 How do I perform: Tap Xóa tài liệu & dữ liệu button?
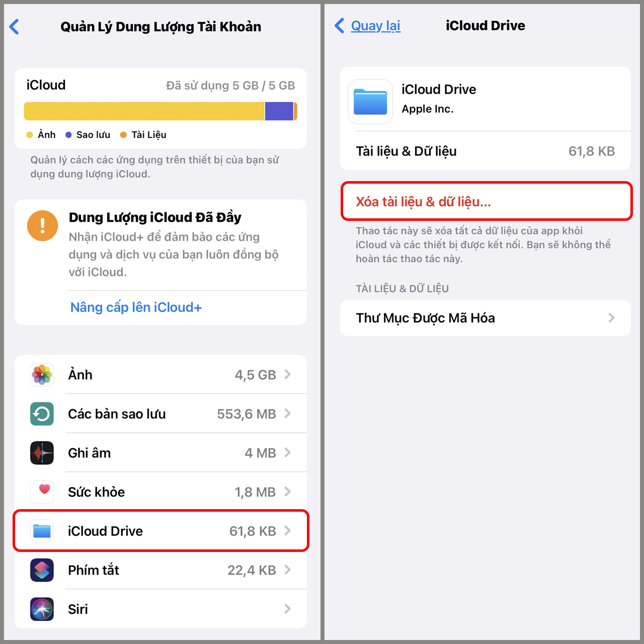486,201
